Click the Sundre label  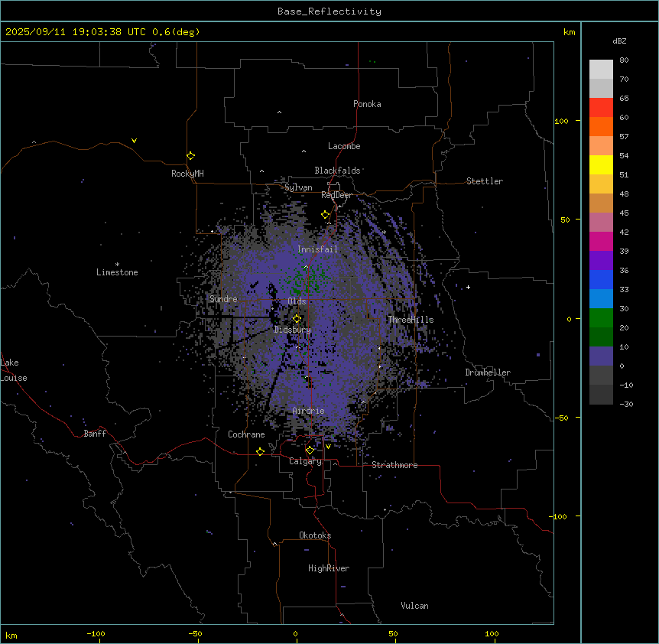pos(223,299)
